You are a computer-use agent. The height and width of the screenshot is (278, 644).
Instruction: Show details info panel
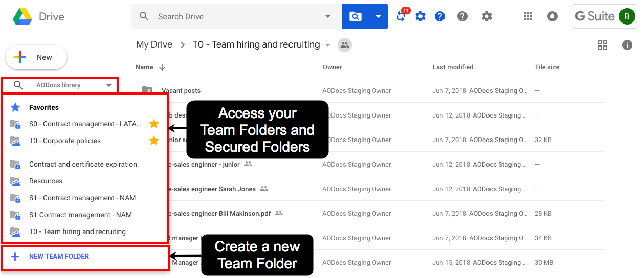[627, 45]
